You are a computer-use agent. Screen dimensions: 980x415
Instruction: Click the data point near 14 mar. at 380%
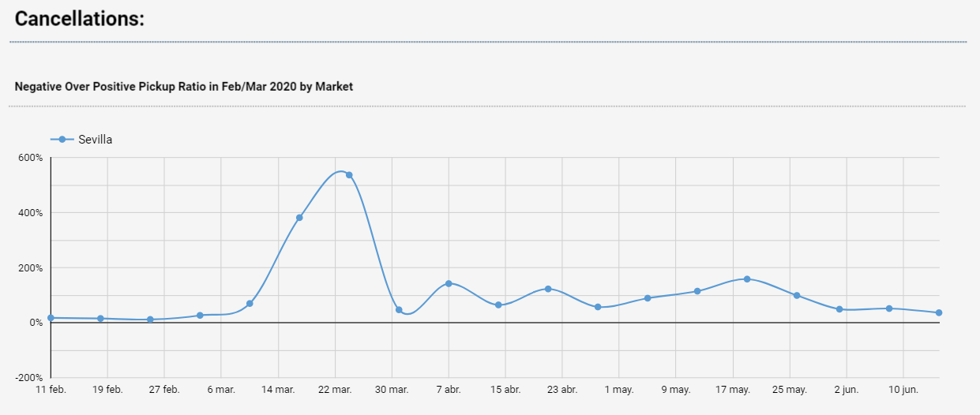(299, 218)
